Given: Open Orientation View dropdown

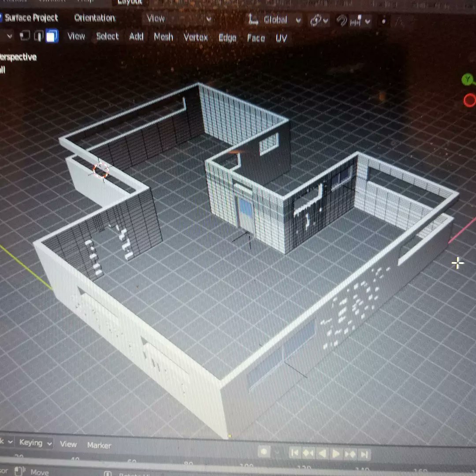Looking at the screenshot, I should point(178,19).
